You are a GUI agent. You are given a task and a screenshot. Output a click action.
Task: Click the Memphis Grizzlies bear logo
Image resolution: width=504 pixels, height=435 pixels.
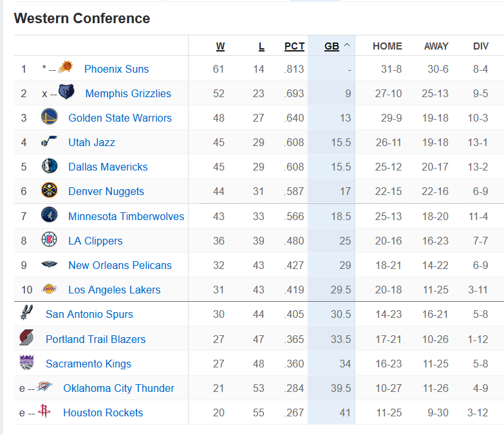(66, 91)
